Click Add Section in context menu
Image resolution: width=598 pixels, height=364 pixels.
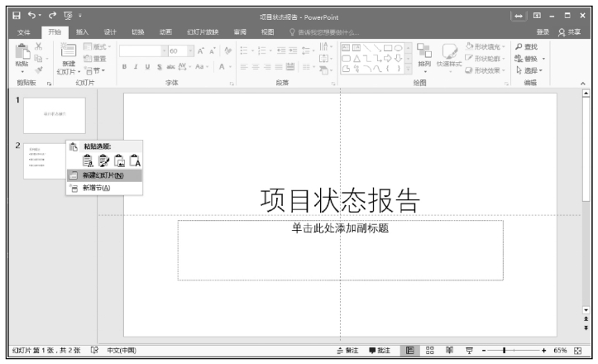click(x=96, y=188)
